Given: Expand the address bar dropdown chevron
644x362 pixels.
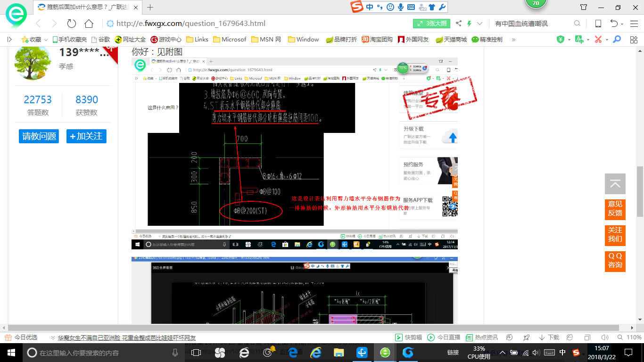Looking at the screenshot, I should (479, 24).
